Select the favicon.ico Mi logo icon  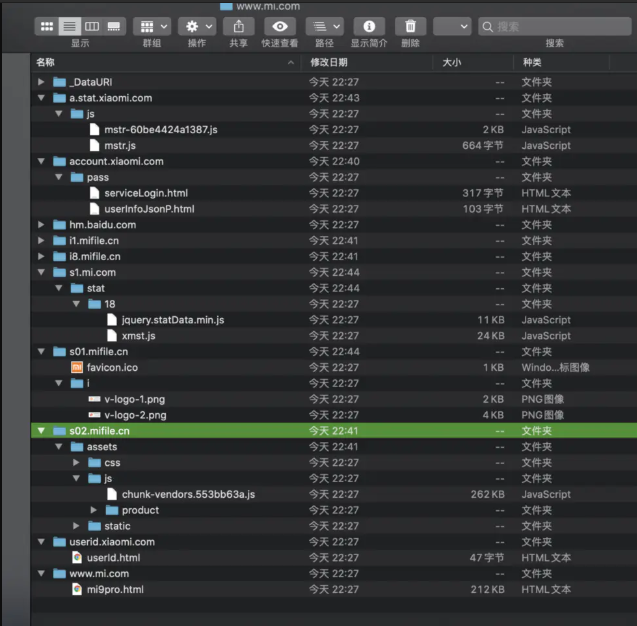(77, 367)
